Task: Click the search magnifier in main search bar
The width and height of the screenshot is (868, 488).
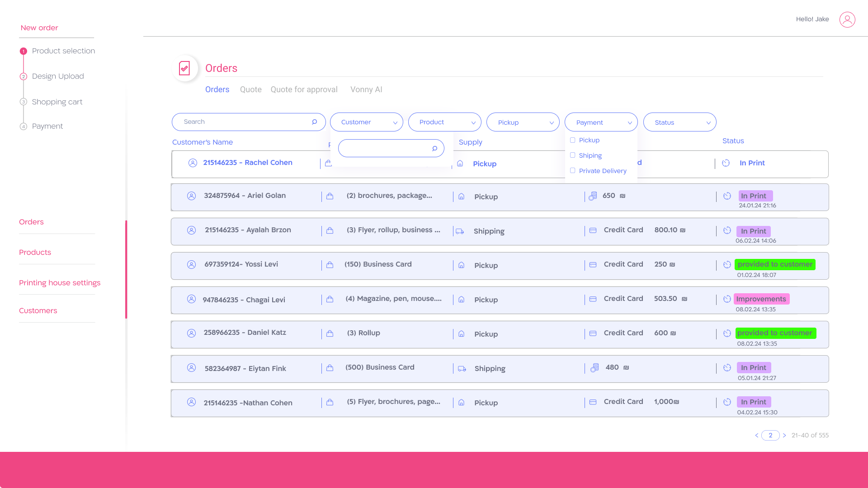Action: (314, 122)
